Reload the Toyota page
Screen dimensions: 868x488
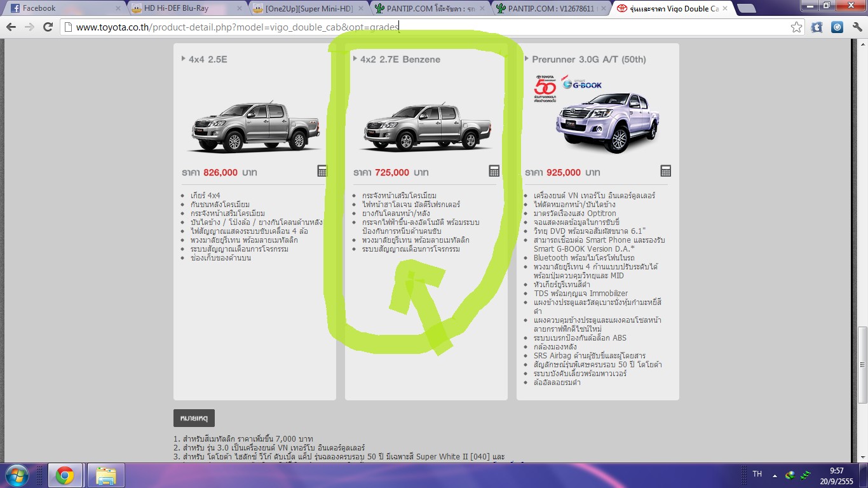[48, 27]
